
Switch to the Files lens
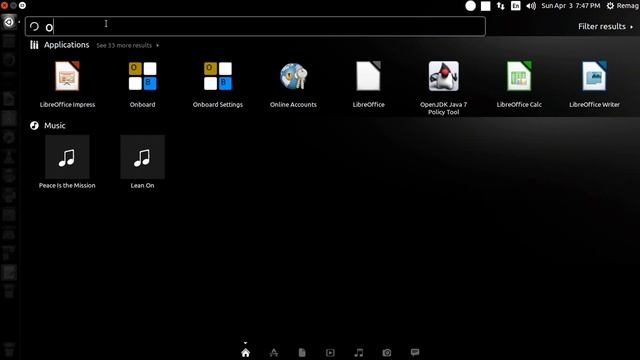click(x=302, y=353)
